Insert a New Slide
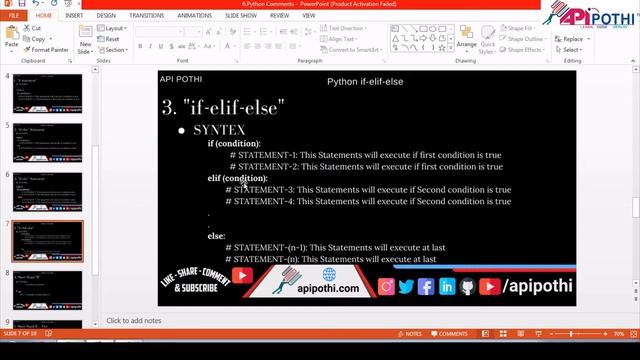640x360 pixels. click(x=85, y=40)
